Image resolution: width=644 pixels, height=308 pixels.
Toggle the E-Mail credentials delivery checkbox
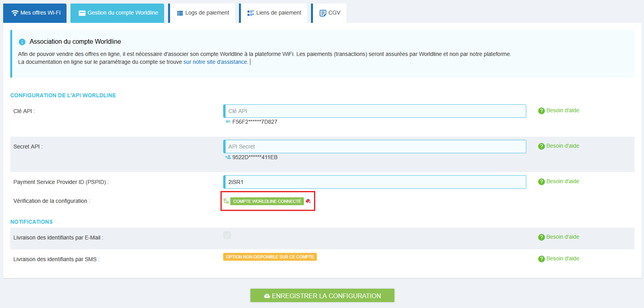click(x=227, y=235)
